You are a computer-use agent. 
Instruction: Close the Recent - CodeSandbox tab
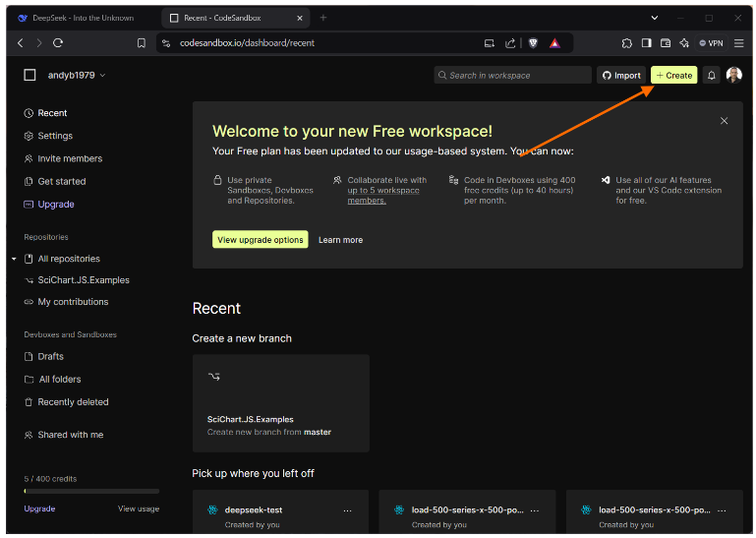[300, 18]
